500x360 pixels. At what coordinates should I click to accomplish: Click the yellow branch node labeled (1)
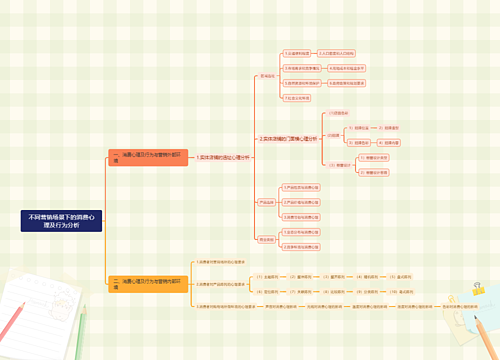[267, 277]
